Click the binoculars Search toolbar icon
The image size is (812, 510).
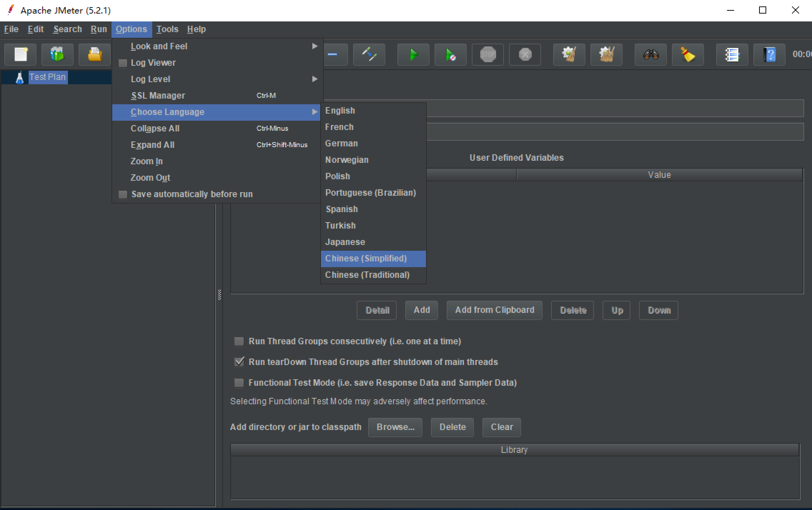pos(650,55)
